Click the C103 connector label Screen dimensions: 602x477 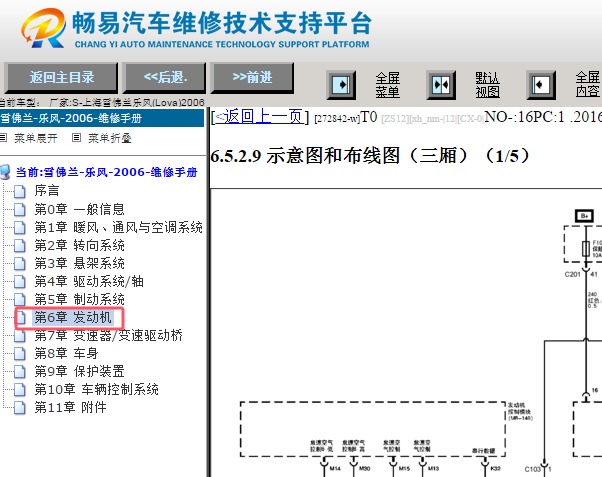tap(533, 469)
